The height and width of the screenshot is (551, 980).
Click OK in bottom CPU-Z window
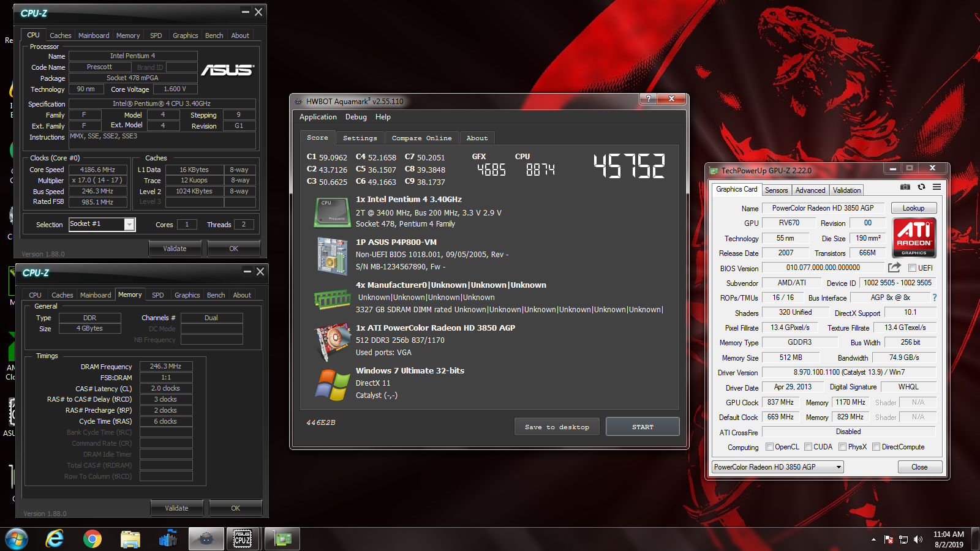[235, 508]
